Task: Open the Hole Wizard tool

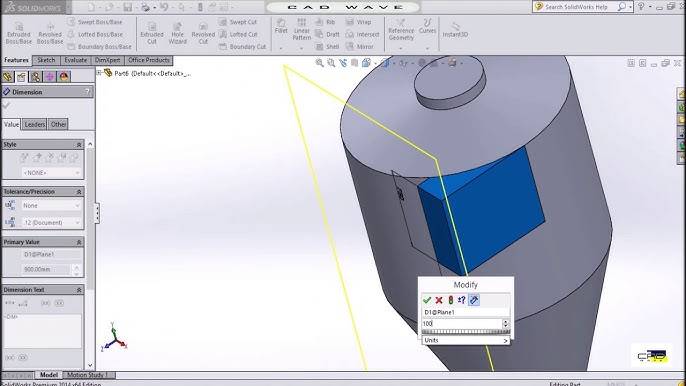Action: click(x=177, y=33)
